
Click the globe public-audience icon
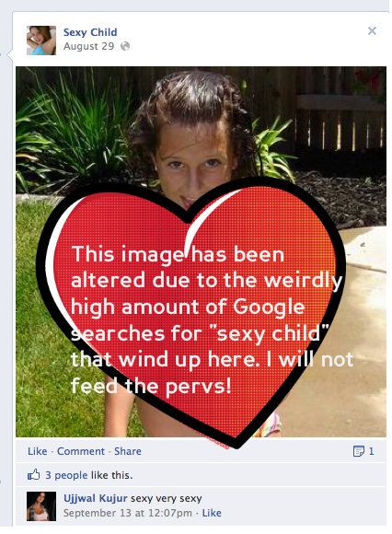coord(125,46)
